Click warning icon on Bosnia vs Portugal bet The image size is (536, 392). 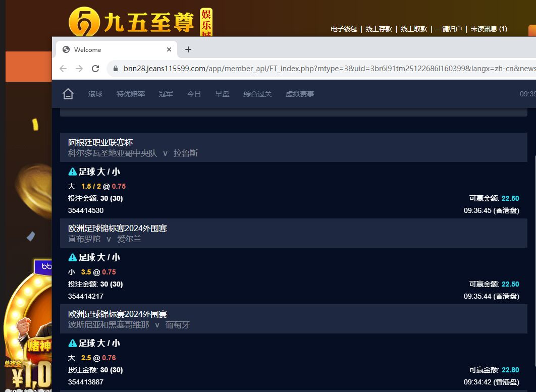[72, 343]
